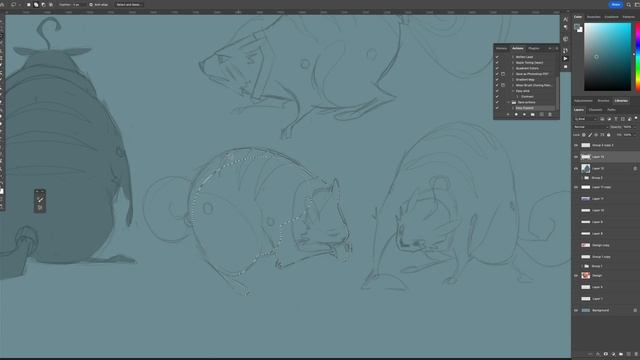Open the Lasso tool preset picker
The height and width of the screenshot is (360, 640).
click(x=15, y=4)
